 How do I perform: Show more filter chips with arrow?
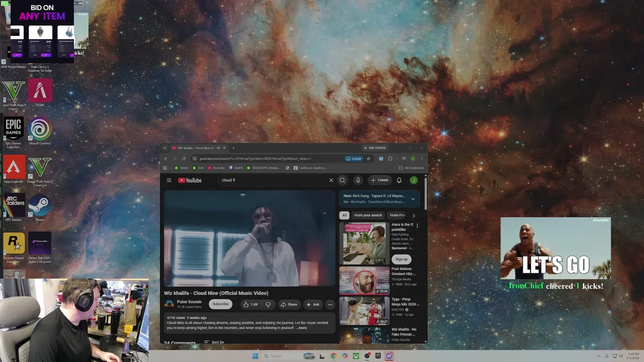coord(414,216)
